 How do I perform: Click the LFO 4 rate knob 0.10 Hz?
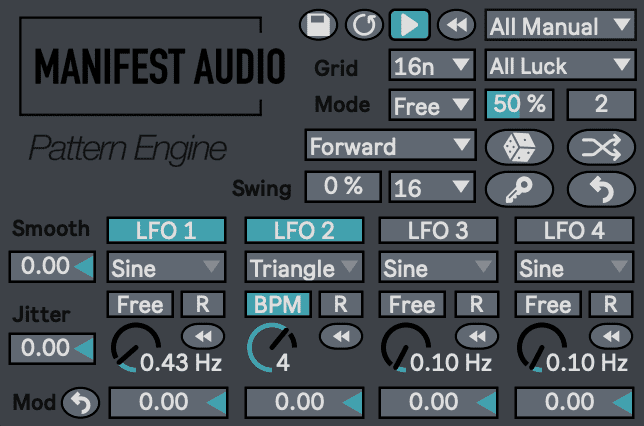[x=542, y=348]
